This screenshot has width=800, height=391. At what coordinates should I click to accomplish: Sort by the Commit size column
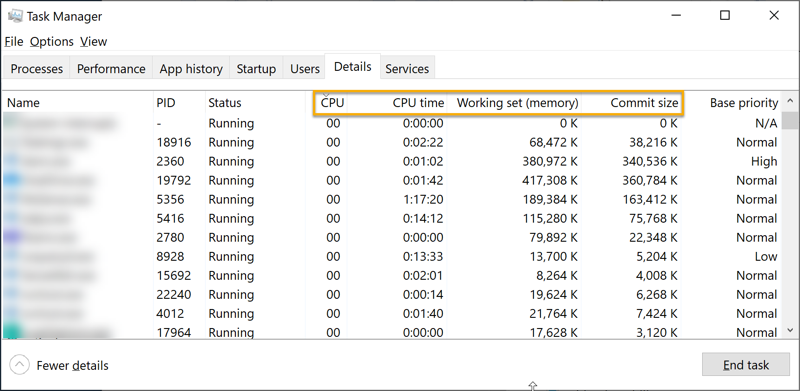[x=631, y=103]
